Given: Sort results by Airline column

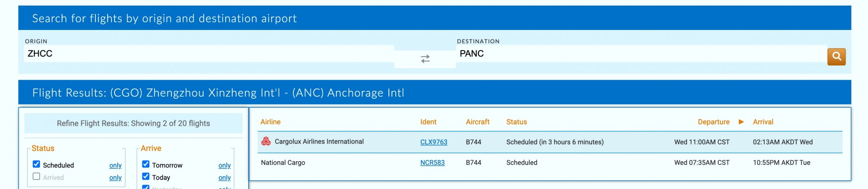Looking at the screenshot, I should (270, 122).
